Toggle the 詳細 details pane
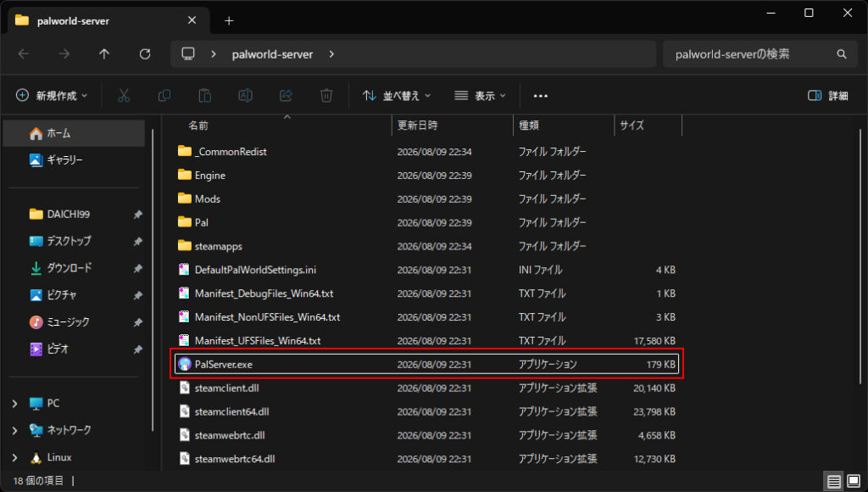 (x=828, y=96)
